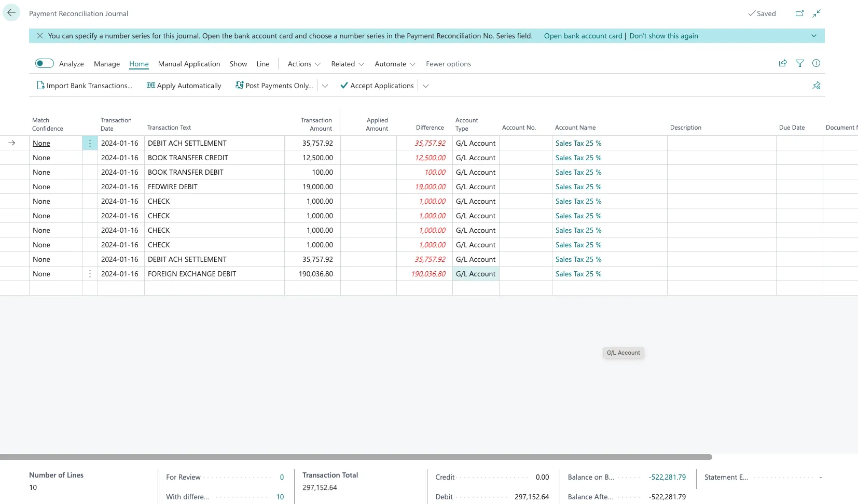Expand the notification chevron
The height and width of the screenshot is (504, 858).
pos(814,36)
